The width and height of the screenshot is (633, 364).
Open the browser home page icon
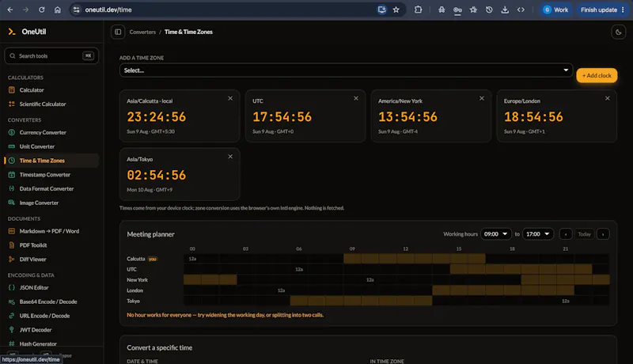point(57,9)
